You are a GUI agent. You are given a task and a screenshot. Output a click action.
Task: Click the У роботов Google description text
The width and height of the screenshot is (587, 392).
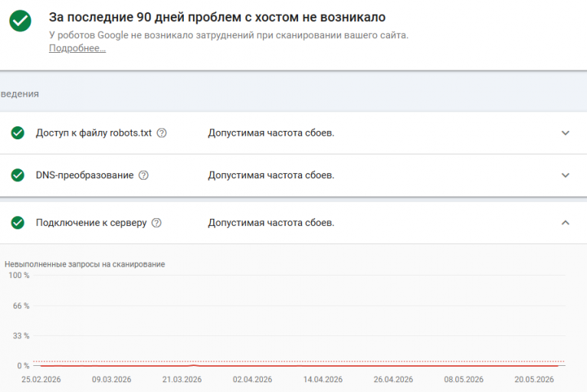coord(228,35)
